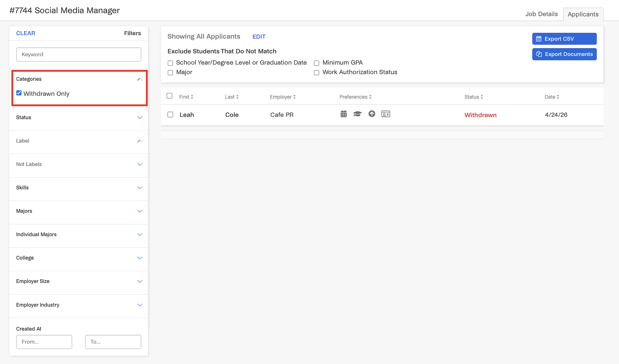Viewport: 619px width, 364px height.
Task: Expand the College filter
Action: 140,258
